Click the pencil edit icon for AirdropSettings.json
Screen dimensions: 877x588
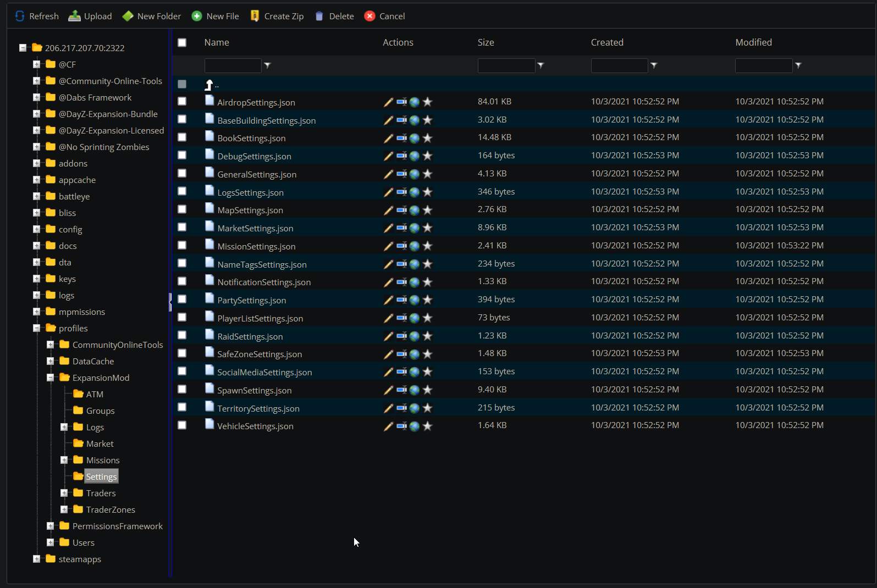click(x=388, y=102)
